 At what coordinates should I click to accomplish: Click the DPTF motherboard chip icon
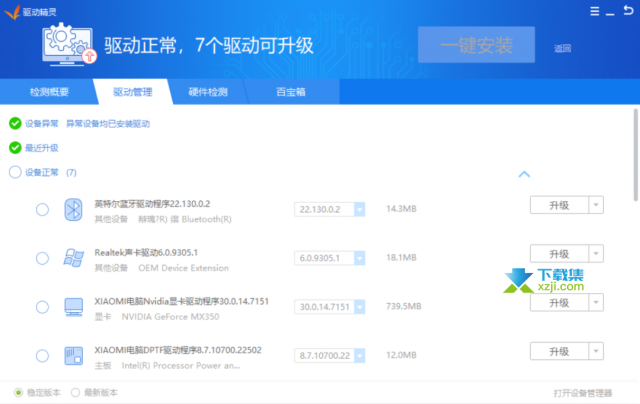73,355
